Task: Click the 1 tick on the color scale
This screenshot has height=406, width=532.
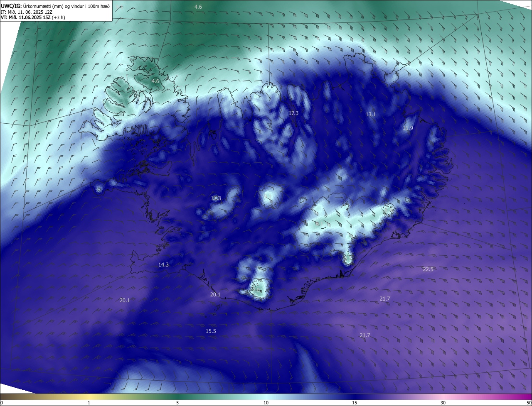Action: (x=89, y=403)
